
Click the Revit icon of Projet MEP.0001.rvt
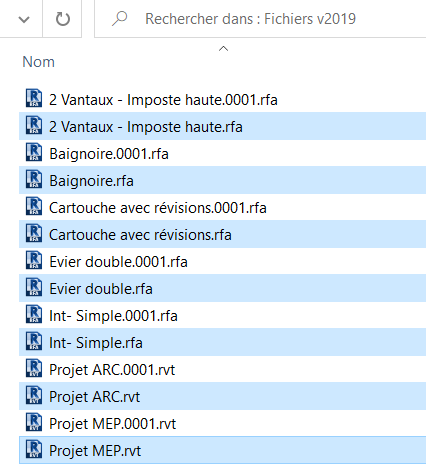tap(34, 423)
